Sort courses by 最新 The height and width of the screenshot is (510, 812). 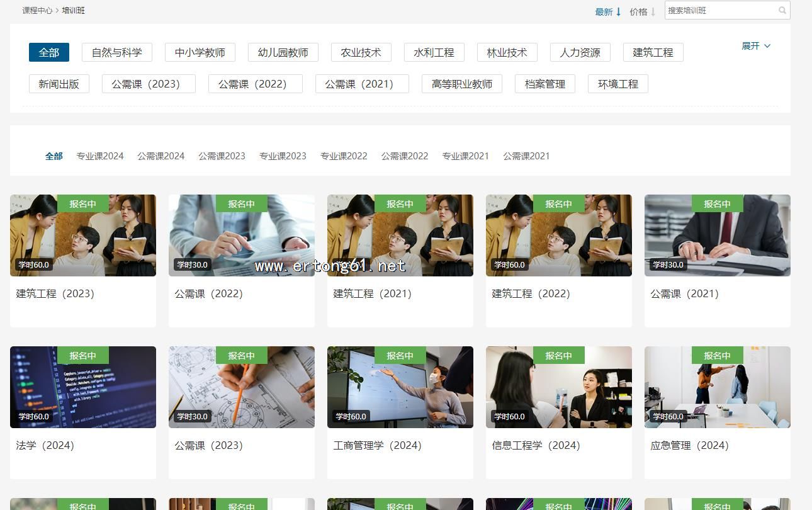[607, 11]
